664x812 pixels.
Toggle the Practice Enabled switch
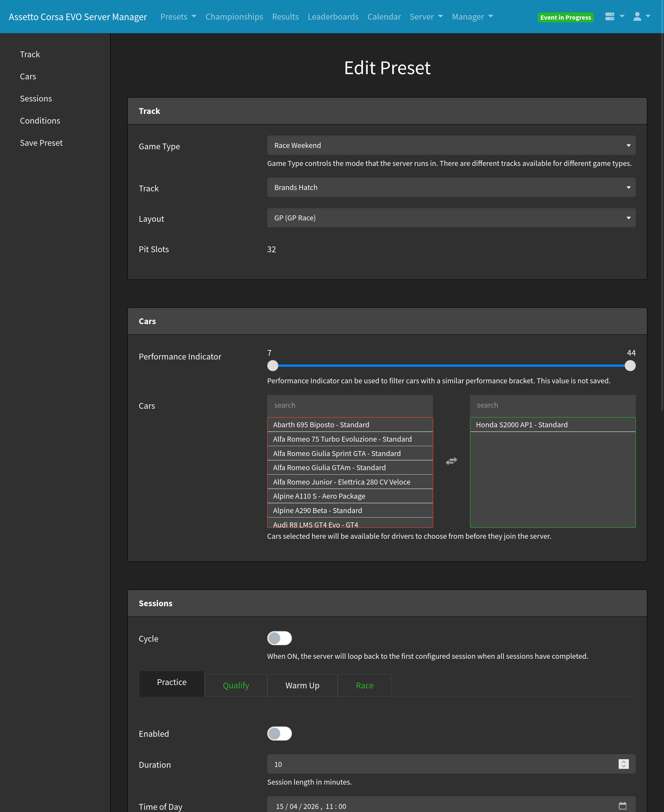[279, 733]
